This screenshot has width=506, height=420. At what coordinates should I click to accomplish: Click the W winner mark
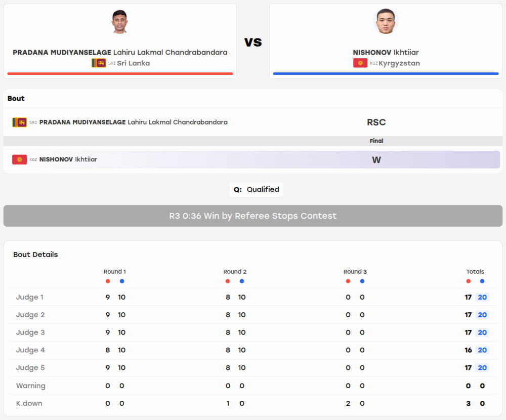pyautogui.click(x=376, y=160)
